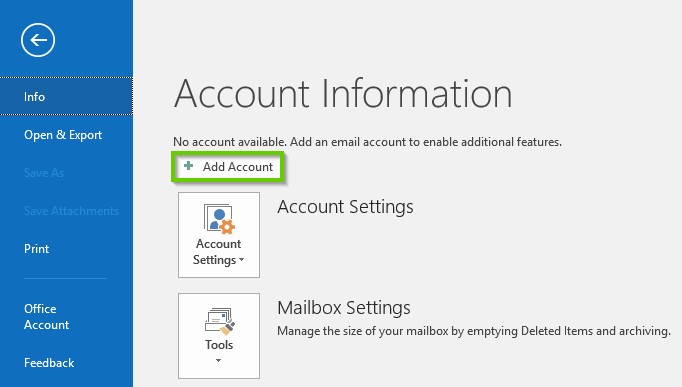Click the green plus icon beside Add Account
Screen dimensions: 682x387
click(x=188, y=166)
